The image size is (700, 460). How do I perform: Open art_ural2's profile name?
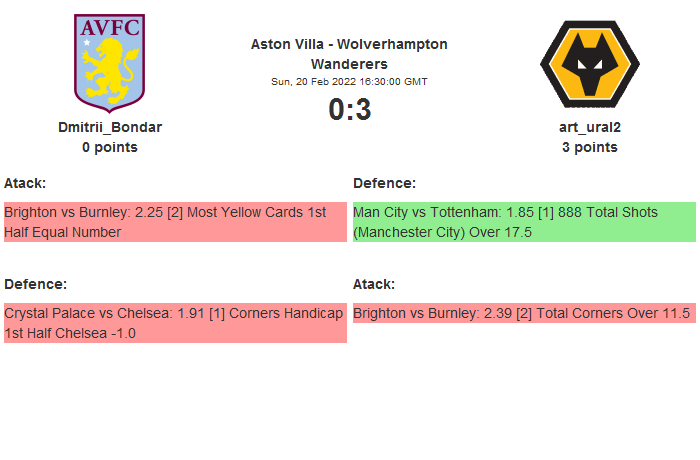[589, 127]
